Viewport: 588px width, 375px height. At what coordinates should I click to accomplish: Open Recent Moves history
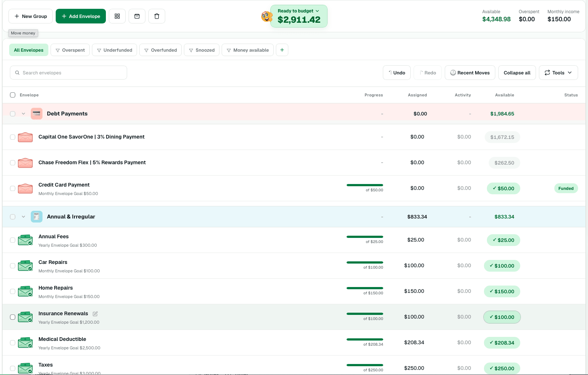470,73
